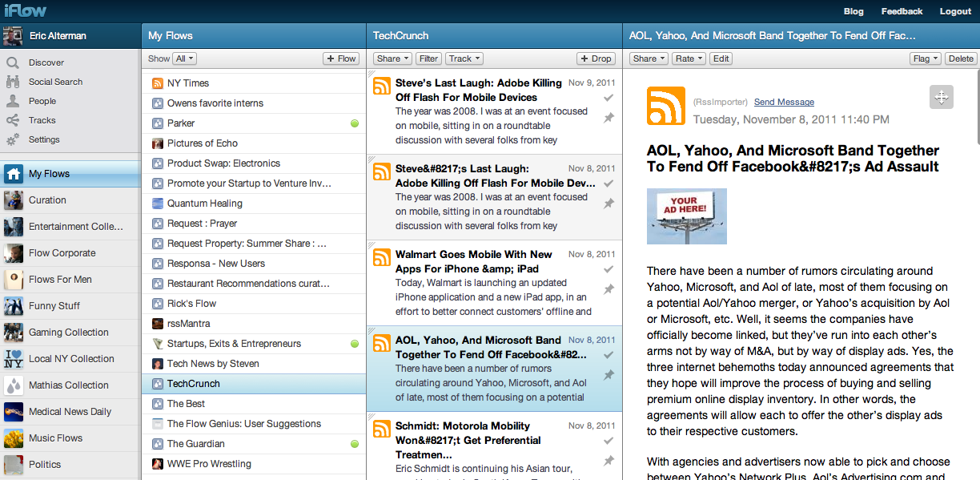Click the Social Search binoculars icon

point(13,82)
